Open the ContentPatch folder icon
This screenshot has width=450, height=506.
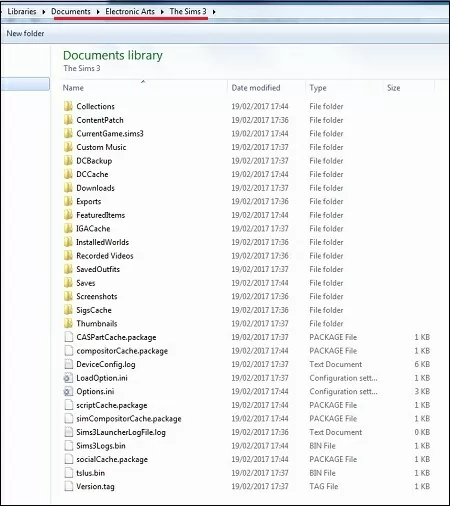click(x=68, y=120)
